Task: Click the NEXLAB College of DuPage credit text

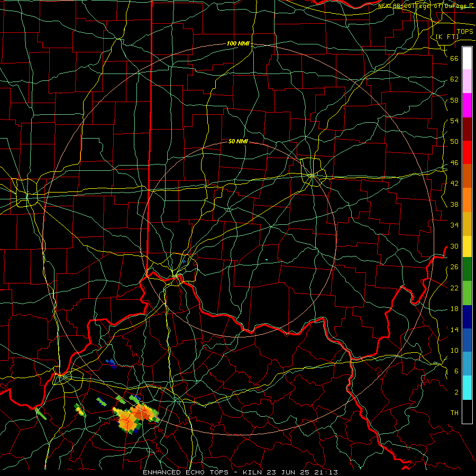Action: click(x=426, y=6)
